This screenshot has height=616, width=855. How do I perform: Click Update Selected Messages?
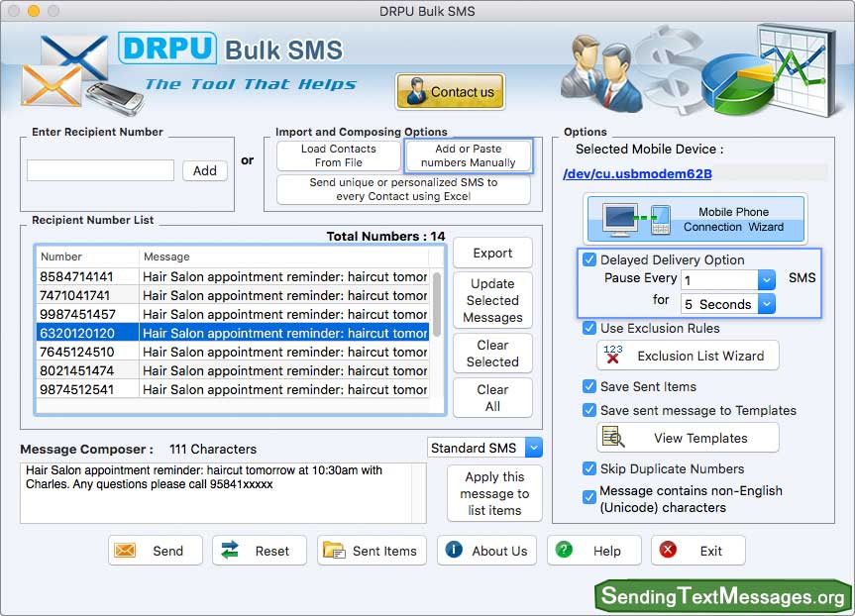point(492,300)
